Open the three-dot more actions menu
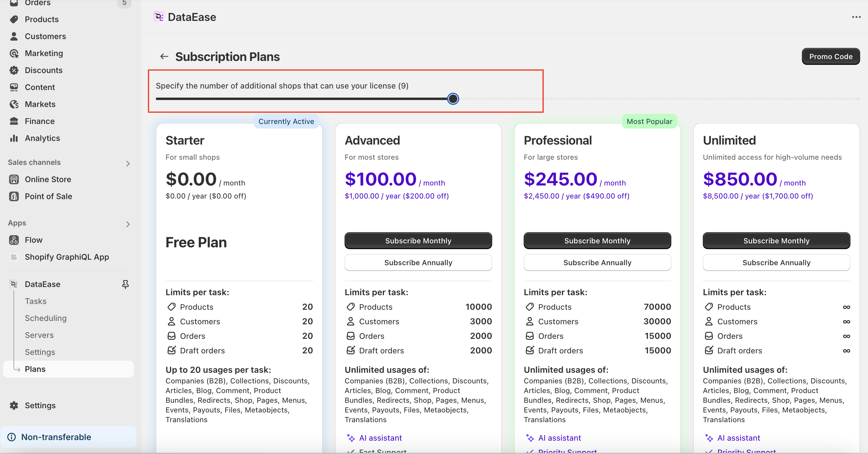 click(856, 17)
